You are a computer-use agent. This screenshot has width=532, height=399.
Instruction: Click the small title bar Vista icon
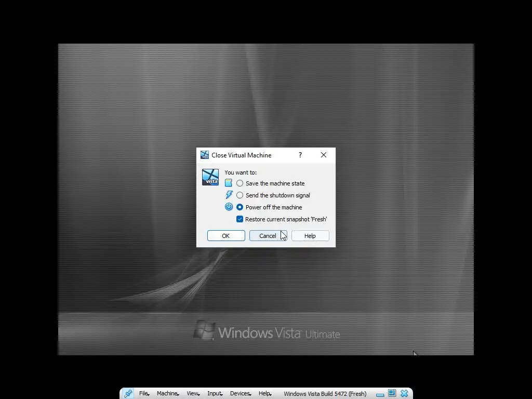tap(205, 155)
